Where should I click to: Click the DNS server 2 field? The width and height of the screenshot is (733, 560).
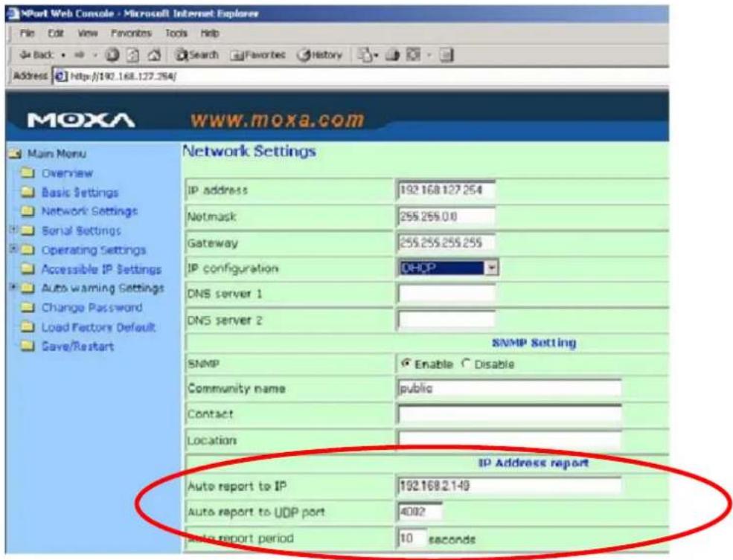(446, 320)
